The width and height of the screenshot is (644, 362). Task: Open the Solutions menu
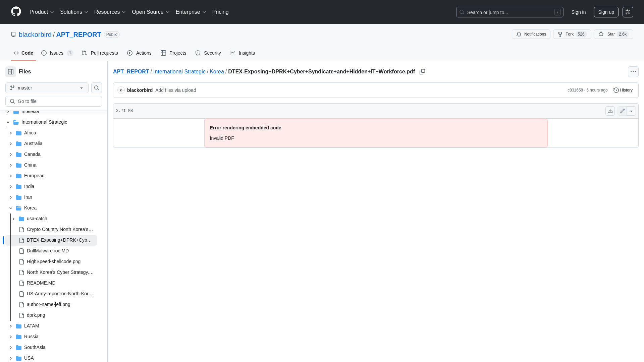[x=74, y=12]
